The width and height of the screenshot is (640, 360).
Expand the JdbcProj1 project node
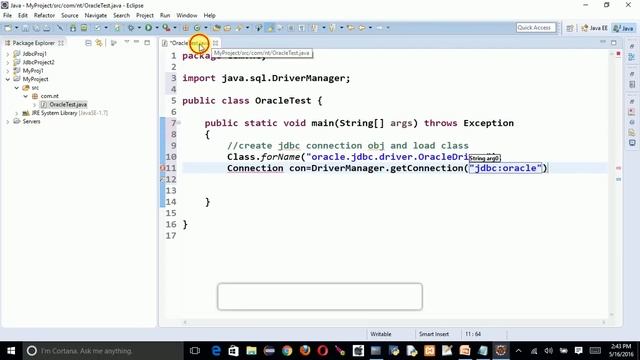tap(8, 54)
